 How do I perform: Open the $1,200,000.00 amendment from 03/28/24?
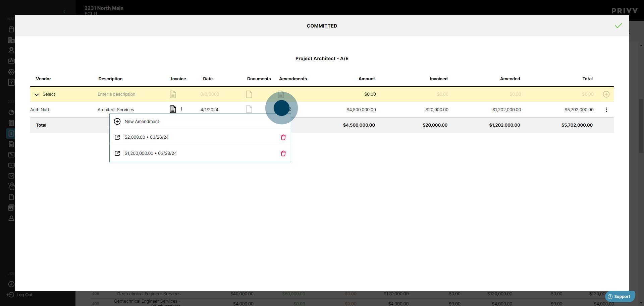117,153
